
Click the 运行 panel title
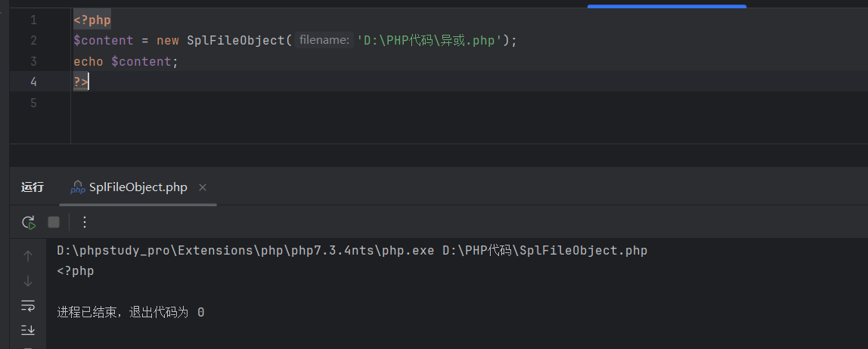pos(33,187)
